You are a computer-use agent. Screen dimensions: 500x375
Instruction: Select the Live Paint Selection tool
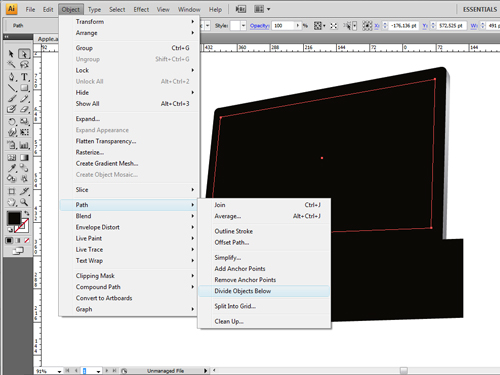pyautogui.click(x=24, y=178)
